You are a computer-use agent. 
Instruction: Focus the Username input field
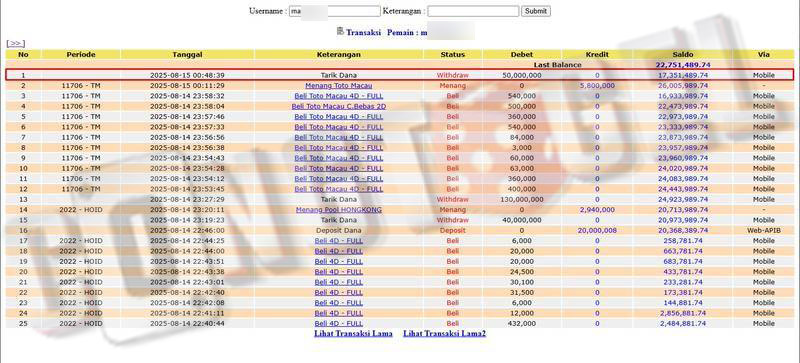pos(335,11)
